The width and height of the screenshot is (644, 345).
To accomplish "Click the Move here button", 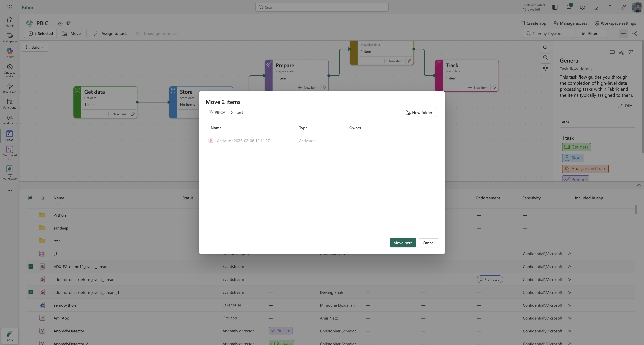I will [x=403, y=243].
